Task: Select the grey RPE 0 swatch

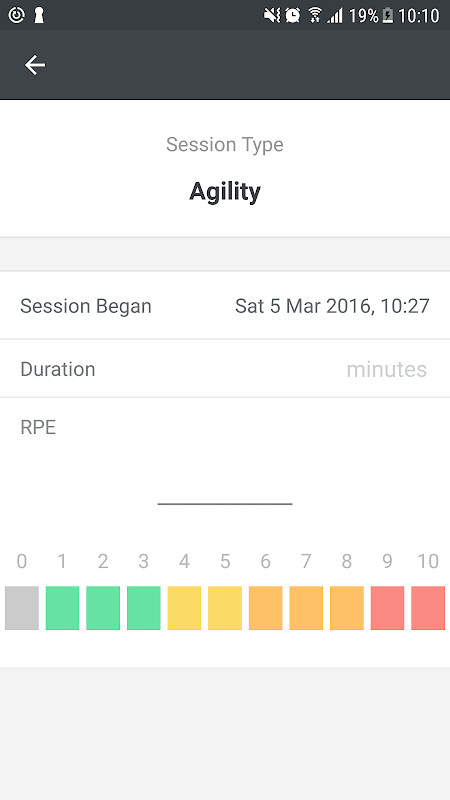Action: 22,608
